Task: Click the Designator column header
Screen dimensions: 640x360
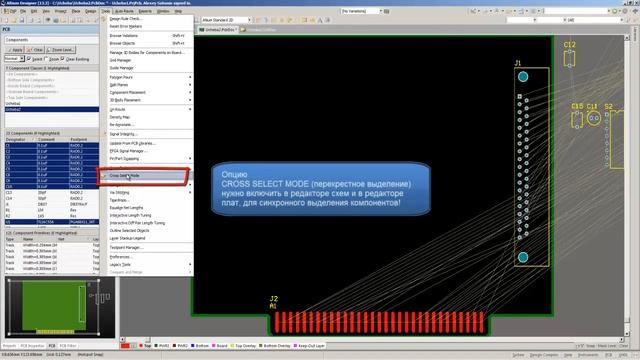Action: click(x=20, y=139)
